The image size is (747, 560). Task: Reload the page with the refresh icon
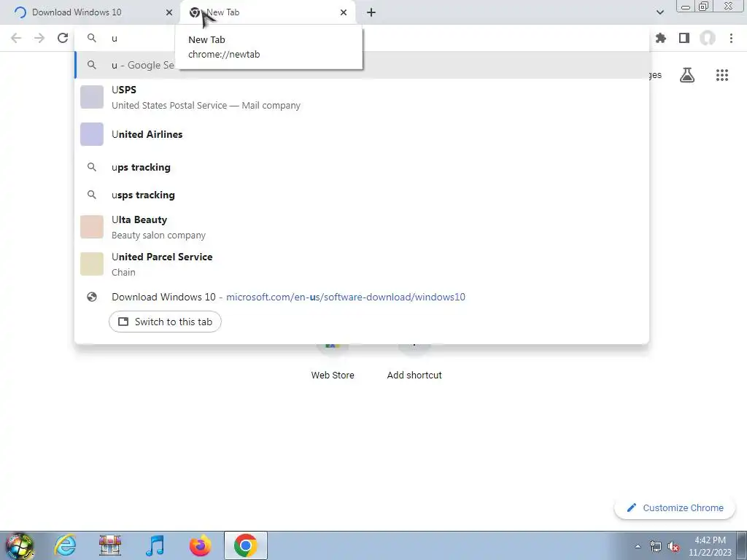point(63,38)
